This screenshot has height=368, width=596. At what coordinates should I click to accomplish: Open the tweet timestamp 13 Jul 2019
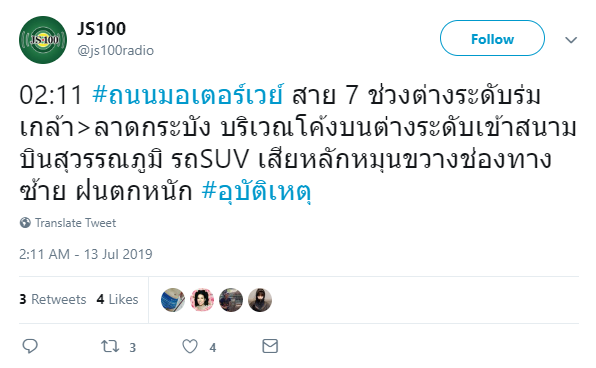tap(86, 254)
